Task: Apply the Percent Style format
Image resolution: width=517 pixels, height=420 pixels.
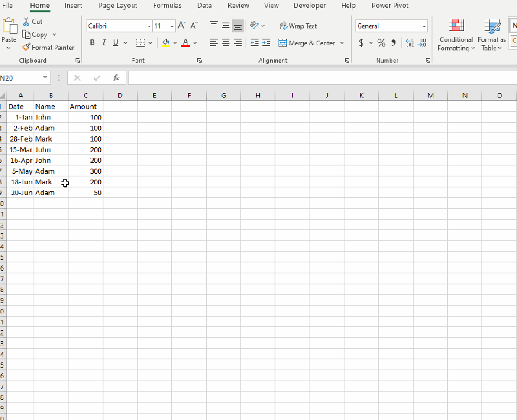Action: [x=381, y=43]
